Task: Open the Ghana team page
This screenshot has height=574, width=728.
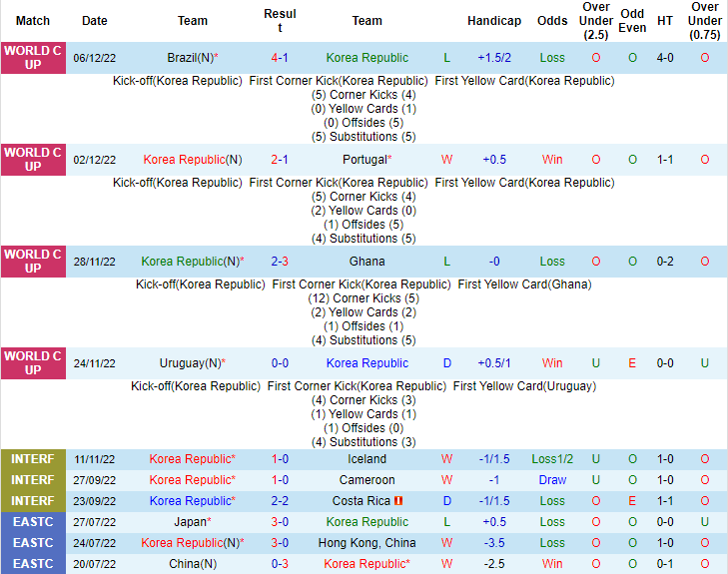Action: point(366,262)
